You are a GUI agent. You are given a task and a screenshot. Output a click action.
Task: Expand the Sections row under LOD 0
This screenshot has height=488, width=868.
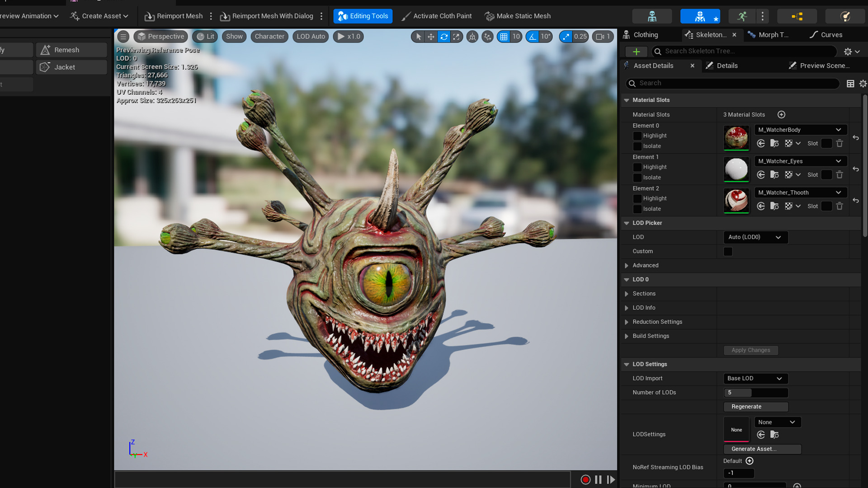(627, 294)
